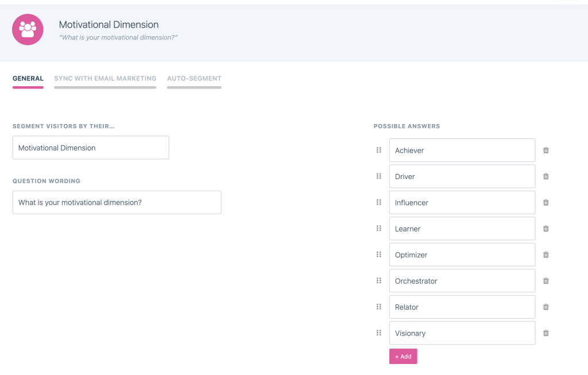Grab the drag handle beside Achiever
The width and height of the screenshot is (588, 375).
(x=379, y=150)
